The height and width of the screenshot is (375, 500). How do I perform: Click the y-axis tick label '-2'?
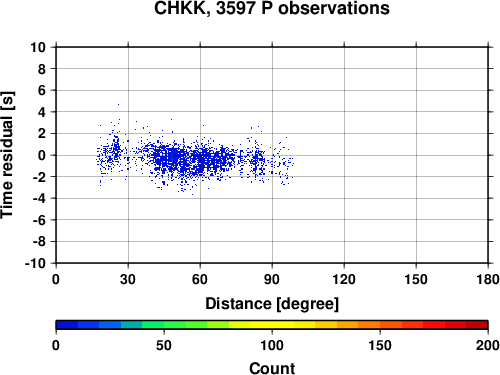39,177
